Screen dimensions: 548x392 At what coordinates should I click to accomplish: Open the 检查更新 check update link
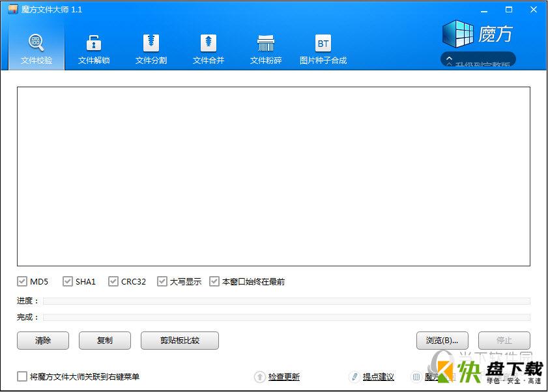tap(284, 376)
